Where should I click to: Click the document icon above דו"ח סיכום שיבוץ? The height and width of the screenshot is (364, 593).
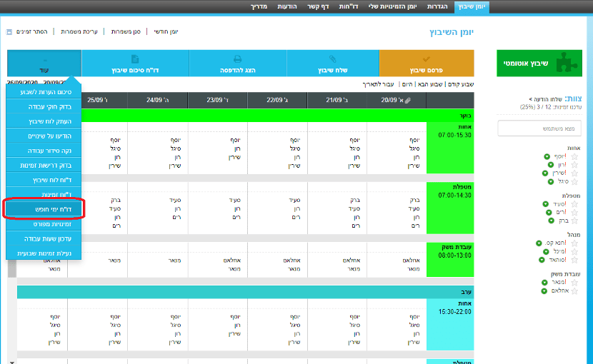click(x=135, y=59)
